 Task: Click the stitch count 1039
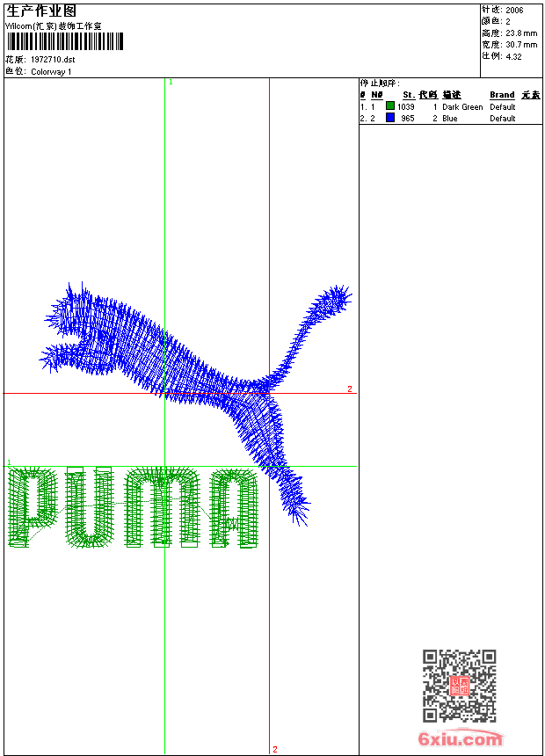405,107
